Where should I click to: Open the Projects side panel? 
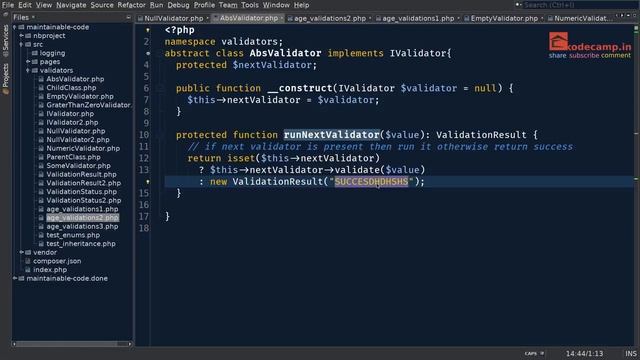pyautogui.click(x=6, y=78)
